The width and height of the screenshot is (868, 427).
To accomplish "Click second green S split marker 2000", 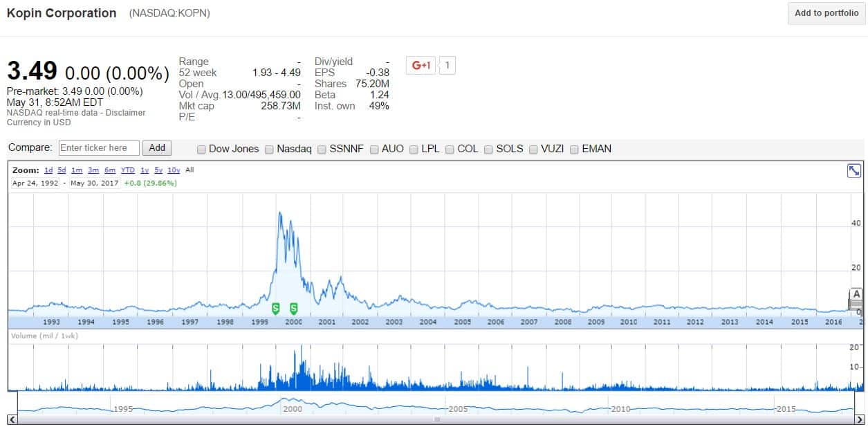I will [293, 307].
